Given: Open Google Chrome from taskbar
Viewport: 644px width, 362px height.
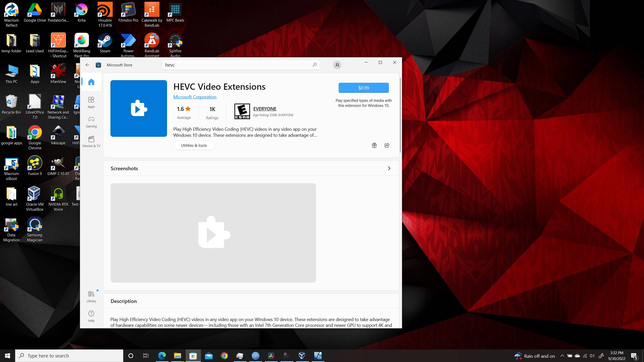Looking at the screenshot, I should (x=224, y=356).
